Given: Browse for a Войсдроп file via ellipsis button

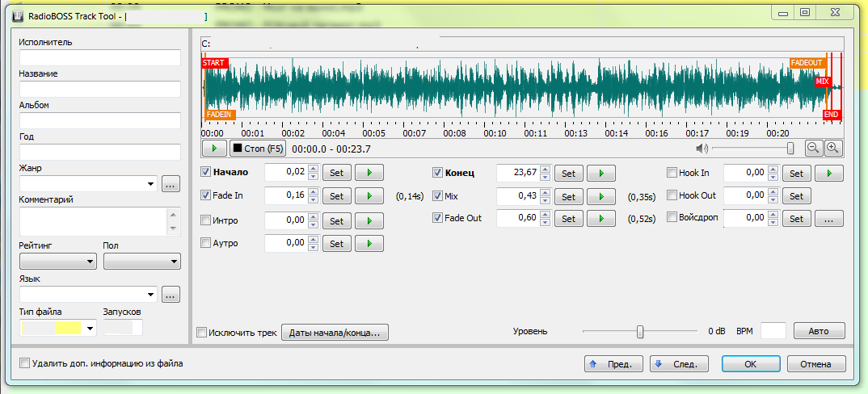Looking at the screenshot, I should click(x=828, y=219).
